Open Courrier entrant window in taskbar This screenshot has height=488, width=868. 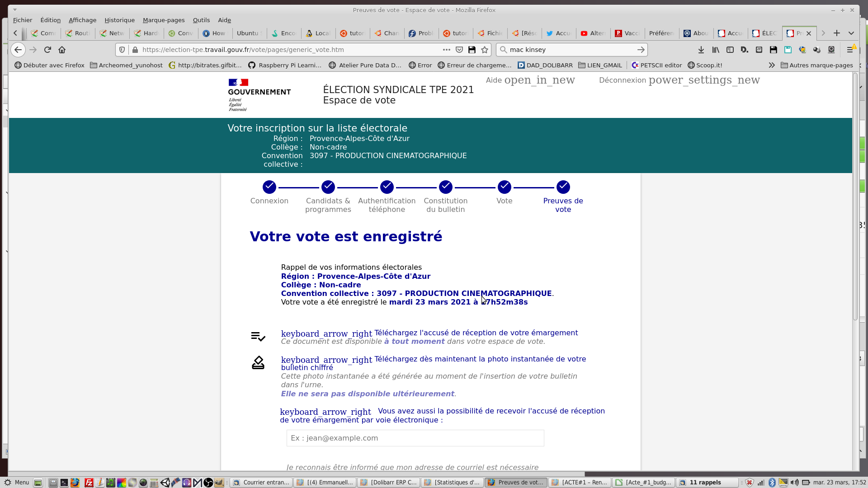pyautogui.click(x=261, y=482)
